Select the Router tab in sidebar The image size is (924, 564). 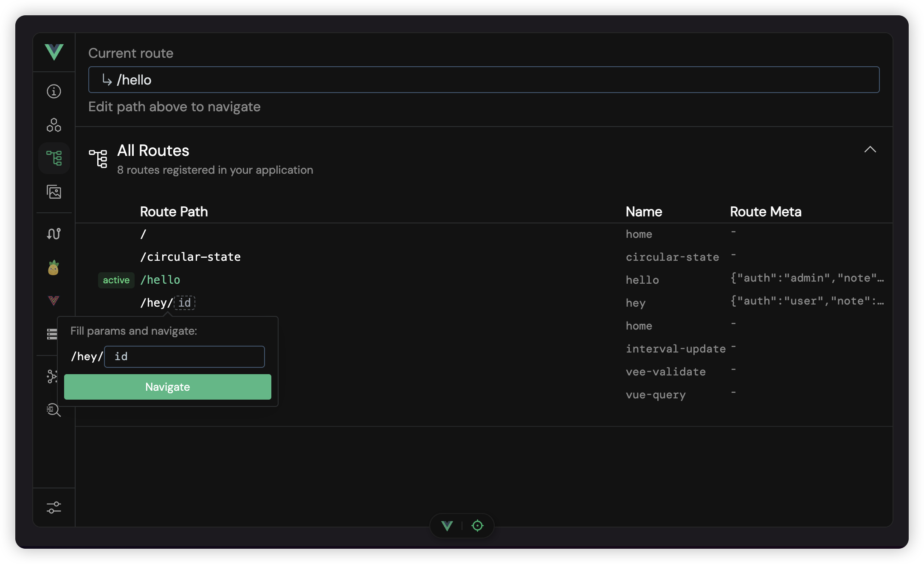[54, 158]
